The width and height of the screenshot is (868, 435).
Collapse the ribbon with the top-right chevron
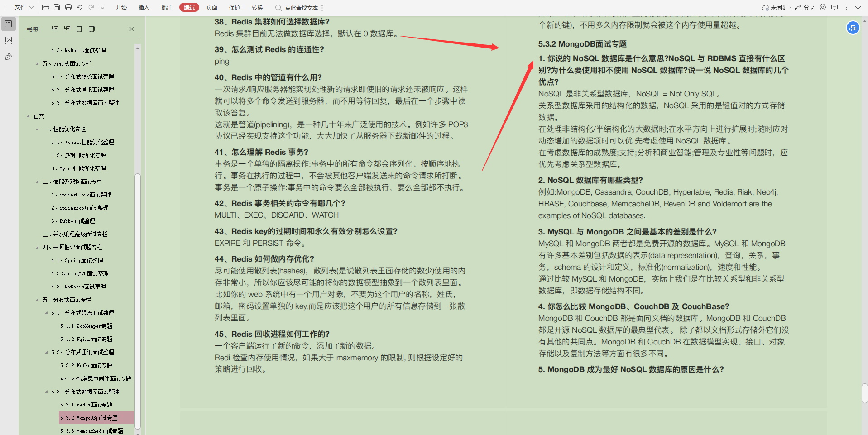tap(858, 7)
